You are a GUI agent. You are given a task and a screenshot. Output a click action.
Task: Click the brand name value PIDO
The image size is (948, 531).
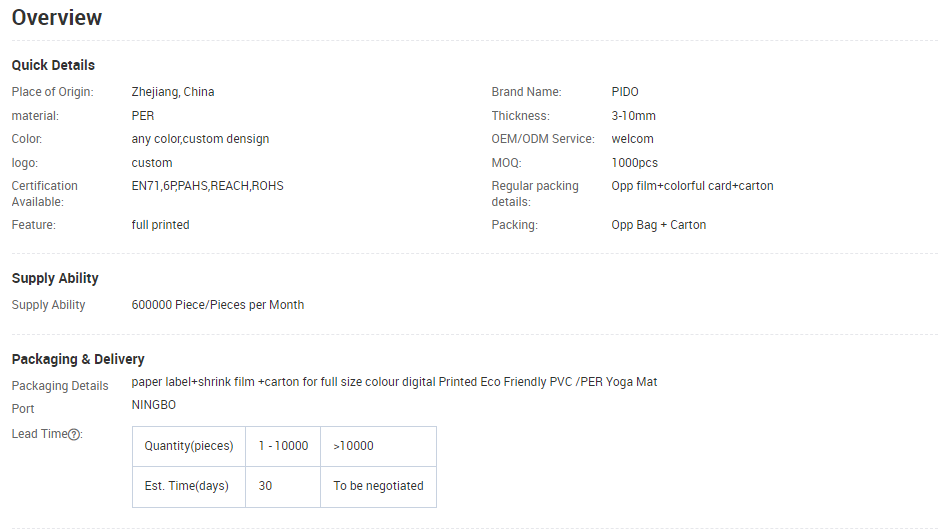pyautogui.click(x=625, y=92)
